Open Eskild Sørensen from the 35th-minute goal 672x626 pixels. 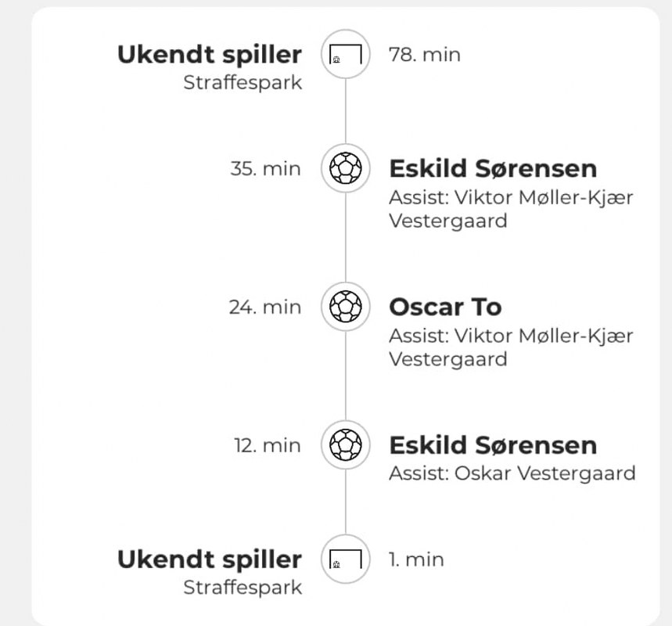493,168
